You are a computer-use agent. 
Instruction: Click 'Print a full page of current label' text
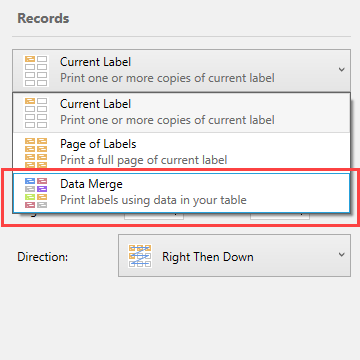[x=144, y=160]
